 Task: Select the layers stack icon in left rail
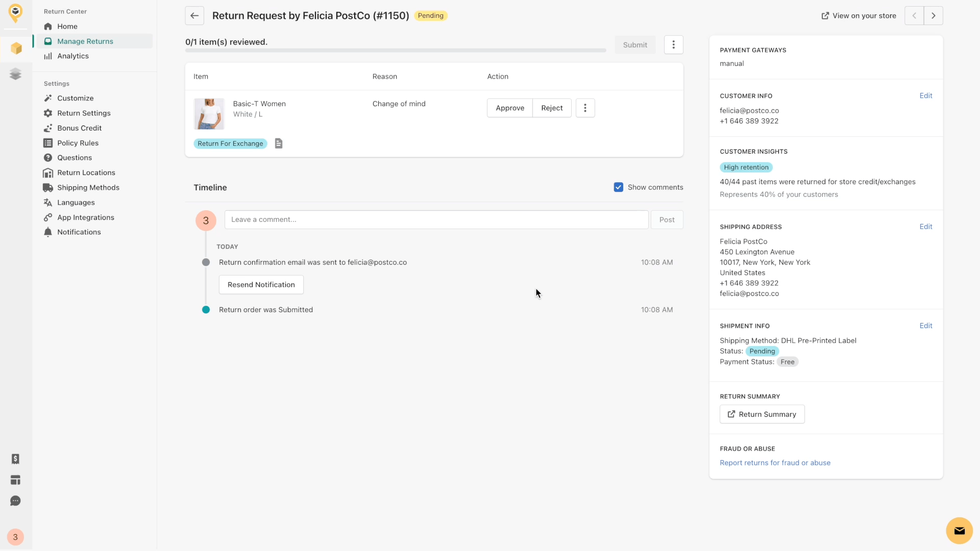pyautogui.click(x=15, y=74)
